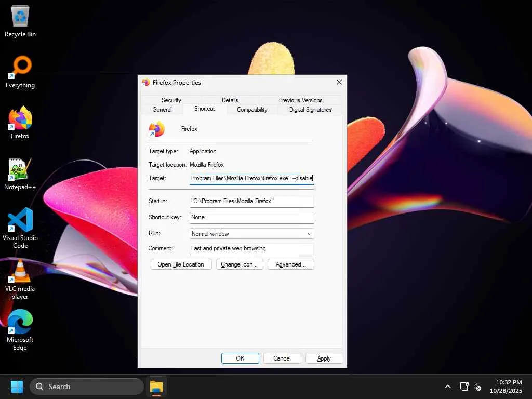Close the Firefox Properties dialog
The width and height of the screenshot is (532, 399).
[x=339, y=83]
